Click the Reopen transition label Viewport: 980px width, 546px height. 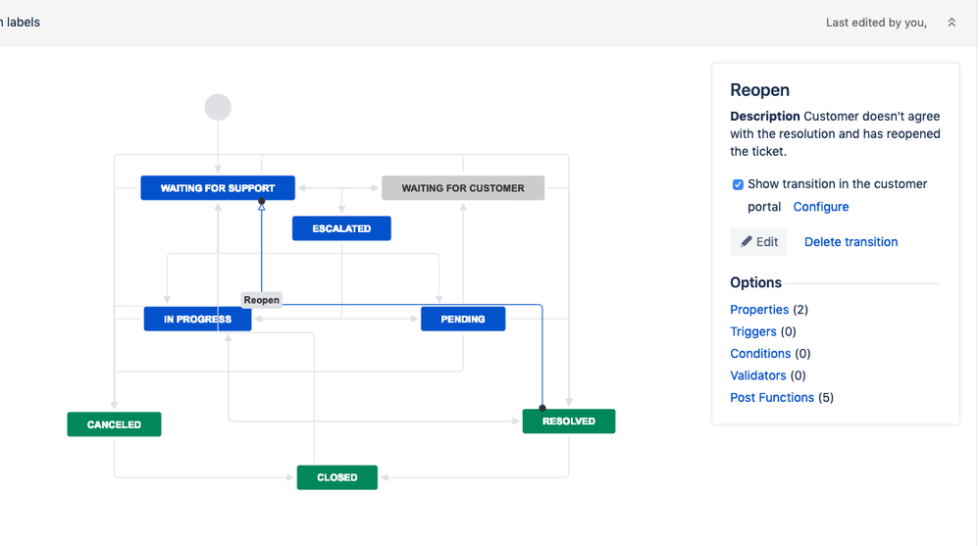(262, 300)
